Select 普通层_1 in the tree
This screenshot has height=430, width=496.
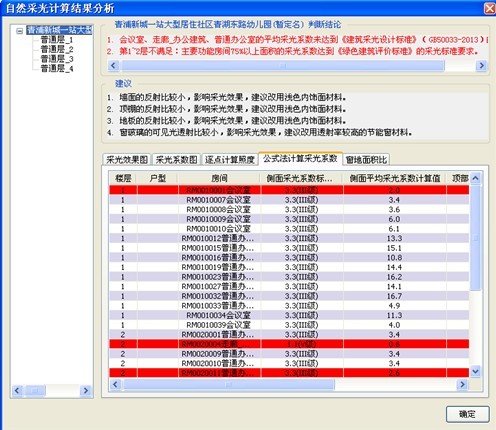click(56, 40)
